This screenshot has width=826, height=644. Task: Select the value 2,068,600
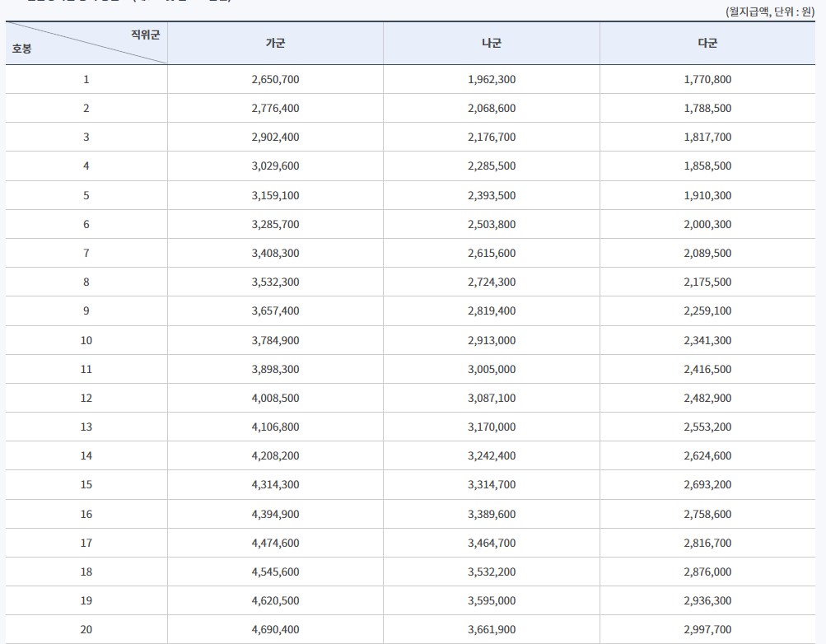click(x=492, y=109)
